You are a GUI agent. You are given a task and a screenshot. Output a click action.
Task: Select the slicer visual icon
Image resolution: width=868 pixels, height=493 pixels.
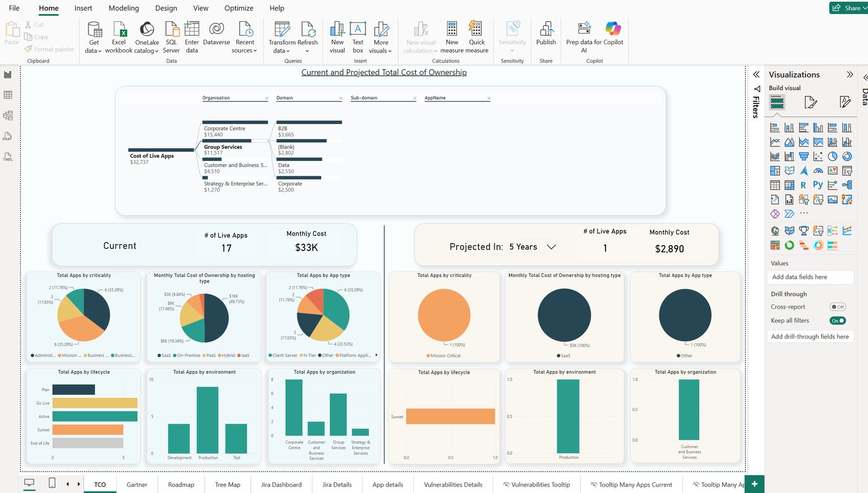(847, 171)
